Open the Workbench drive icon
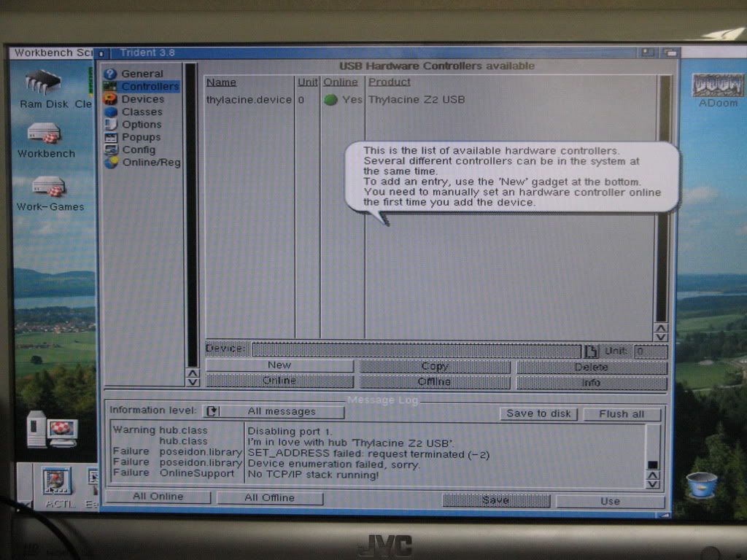Image resolution: width=747 pixels, height=560 pixels. pyautogui.click(x=44, y=134)
